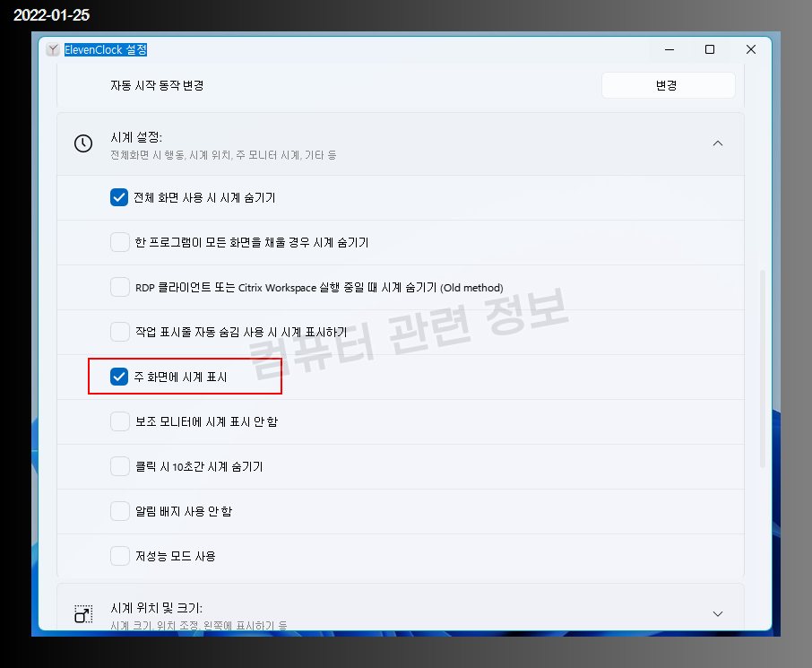The image size is (812, 668).
Task: Click the 전체화면 시 행동, 시계 위치 description text
Action: (x=223, y=155)
